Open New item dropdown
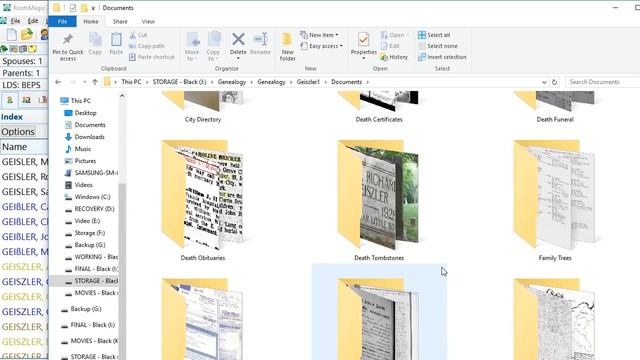This screenshot has width=640, height=360. [319, 35]
